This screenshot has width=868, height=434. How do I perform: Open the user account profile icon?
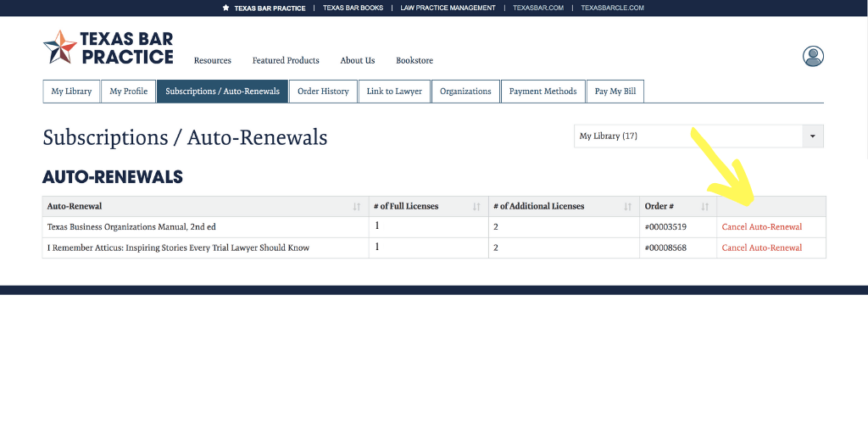(x=813, y=57)
